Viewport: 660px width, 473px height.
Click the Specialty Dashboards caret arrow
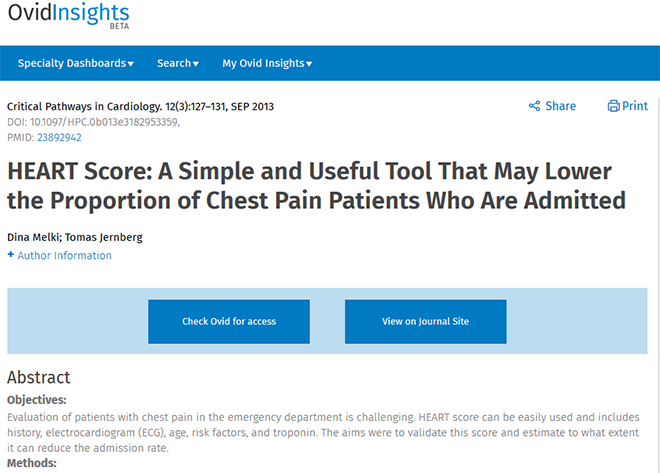(130, 64)
